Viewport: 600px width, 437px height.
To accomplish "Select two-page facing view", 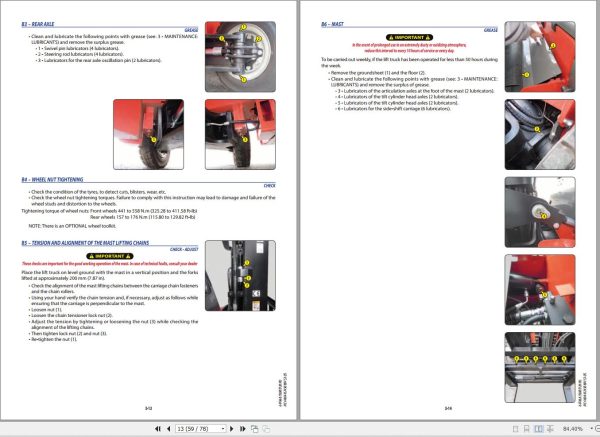I will coord(538,429).
